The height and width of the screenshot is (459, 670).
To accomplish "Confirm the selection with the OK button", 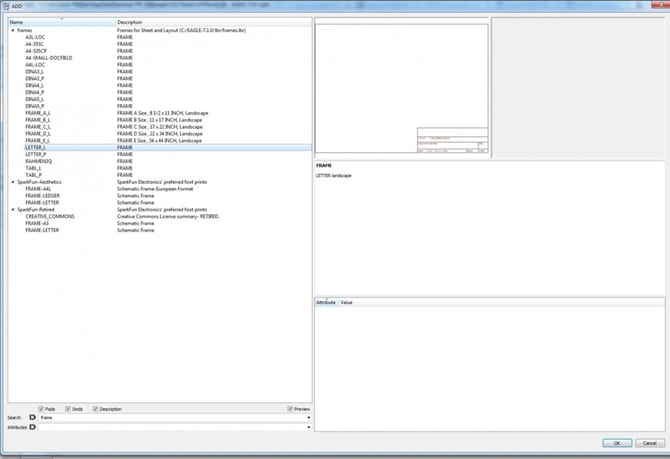I will click(x=617, y=443).
